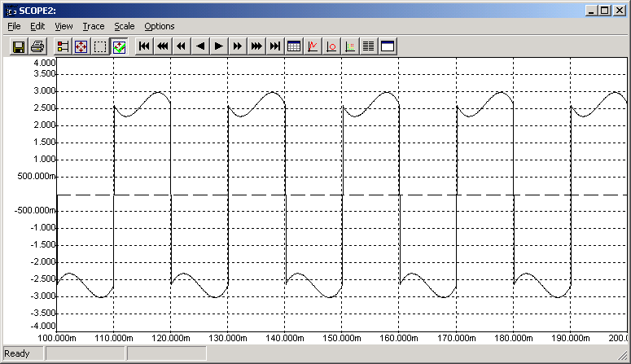Click the 190.000m x-axis label
The width and height of the screenshot is (631, 364).
(570, 338)
